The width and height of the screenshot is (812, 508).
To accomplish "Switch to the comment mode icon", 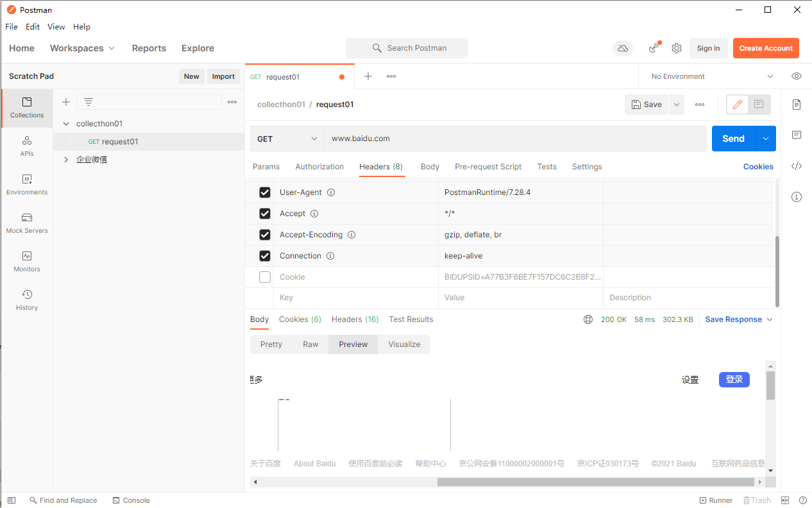I will tap(759, 105).
